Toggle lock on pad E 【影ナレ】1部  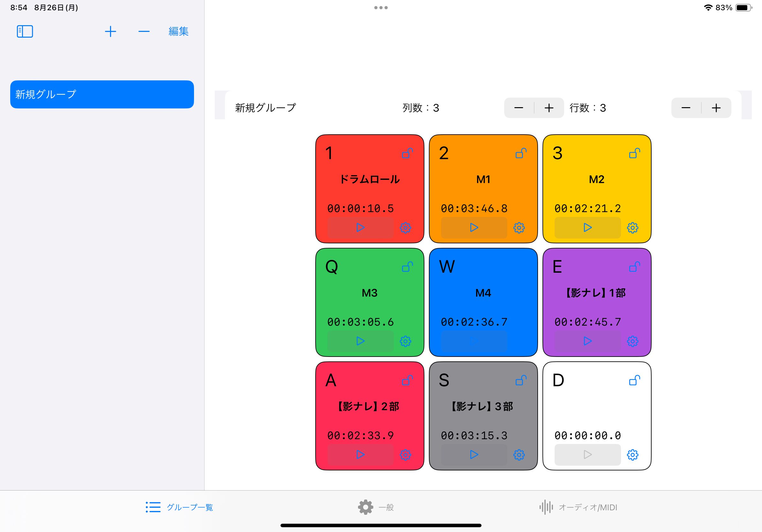click(634, 267)
